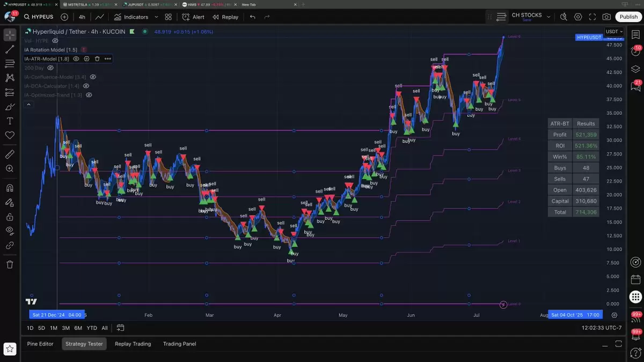Hide all drawings with eye icon
This screenshot has width=644, height=362.
(10, 231)
